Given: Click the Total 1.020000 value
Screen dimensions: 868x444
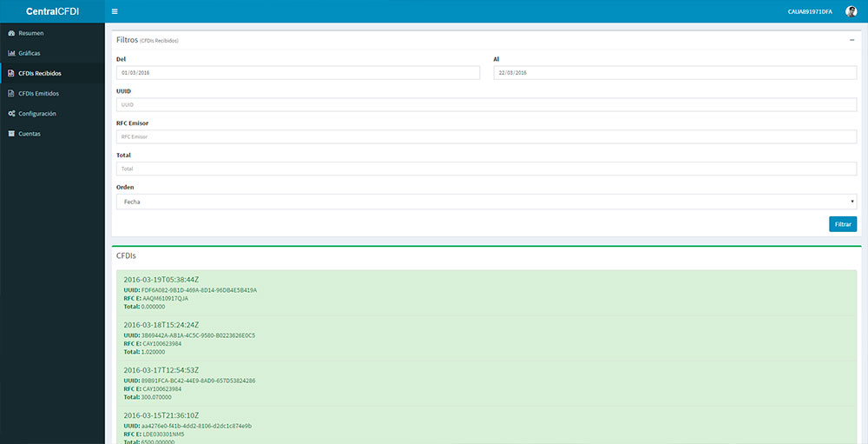Looking at the screenshot, I should click(x=154, y=352).
